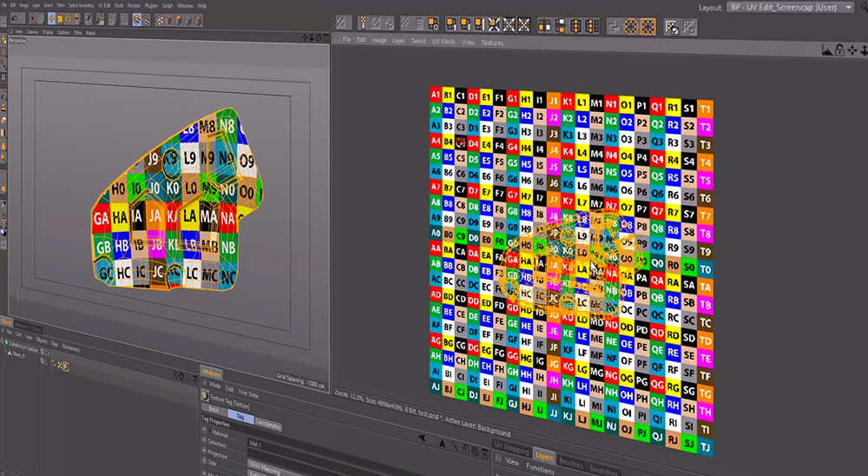
Task: Click the orange square with gear UV icon
Action: (433, 23)
